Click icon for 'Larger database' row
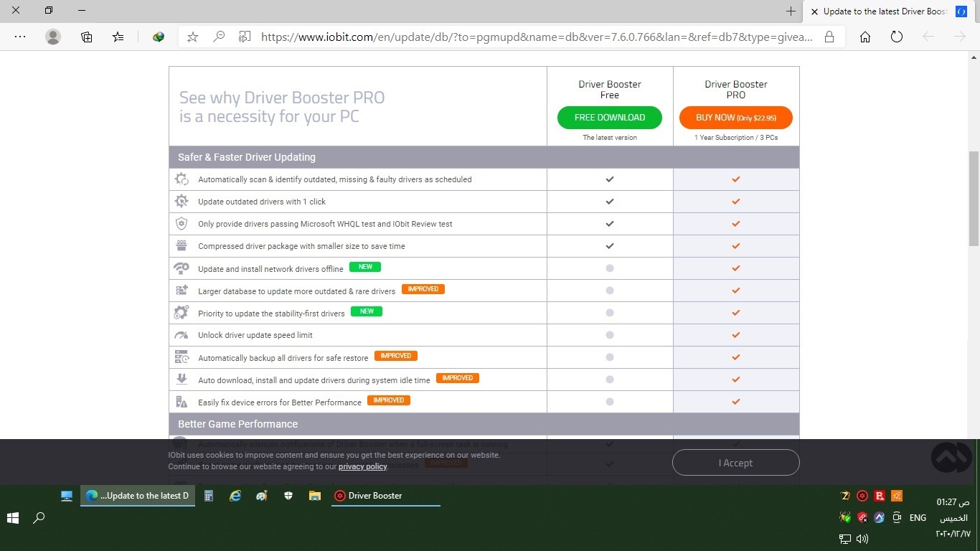The height and width of the screenshot is (551, 980). [x=182, y=291]
